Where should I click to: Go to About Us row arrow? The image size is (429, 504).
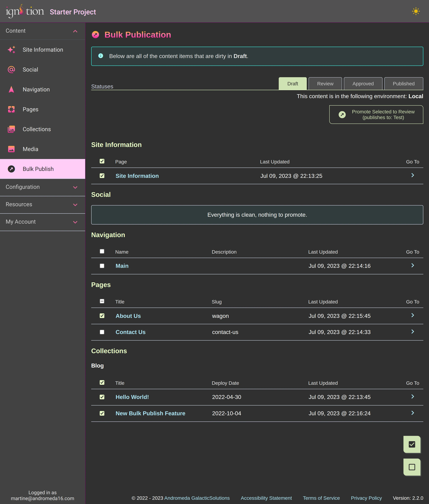coord(413,316)
